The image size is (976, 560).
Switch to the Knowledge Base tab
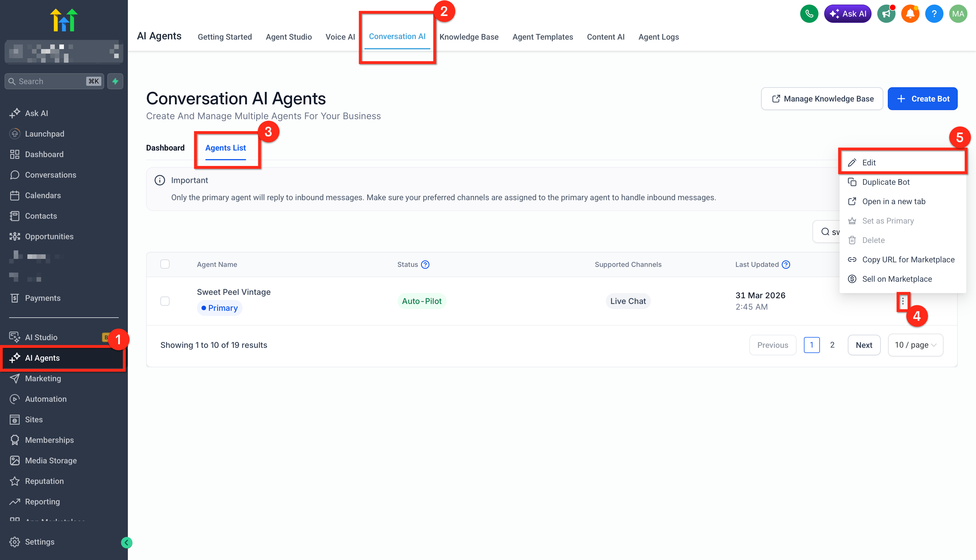469,37
